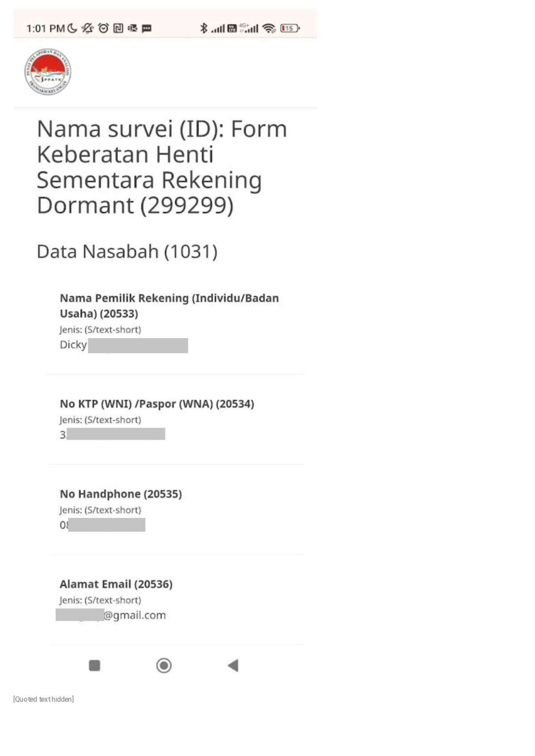Tap the battery level indicator
The width and height of the screenshot is (535, 756).
pyautogui.click(x=290, y=29)
